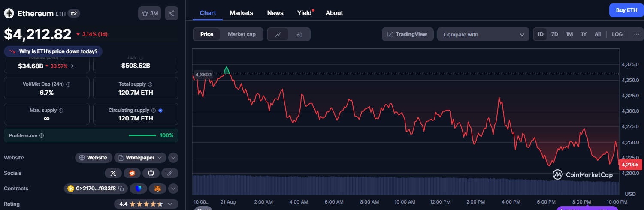Click the blue shield wallet icon
Image resolution: width=644 pixels, height=210 pixels.
pyautogui.click(x=138, y=189)
